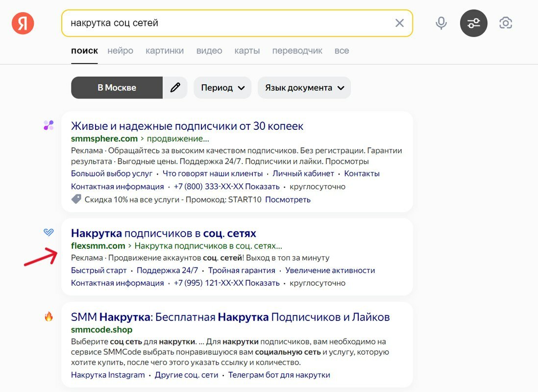Switch to the 'картинки' tab
Viewport: 538px width, 392px height.
[x=165, y=51]
